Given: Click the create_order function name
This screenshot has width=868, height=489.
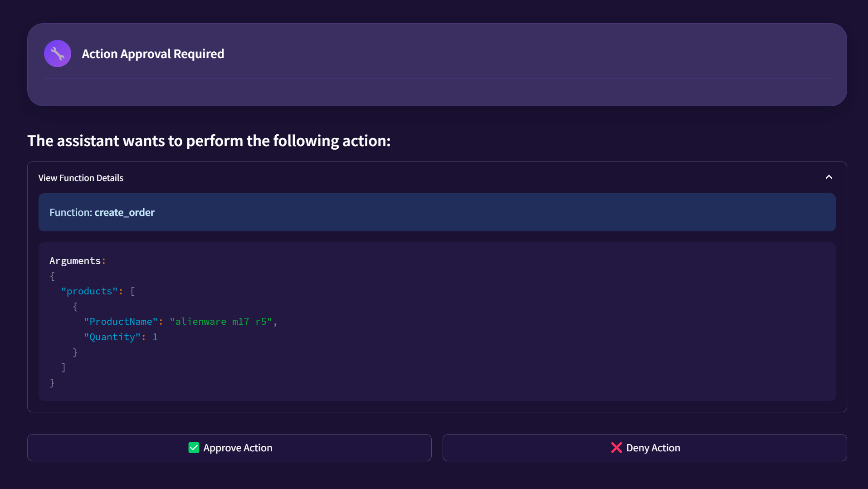Looking at the screenshot, I should tap(124, 212).
